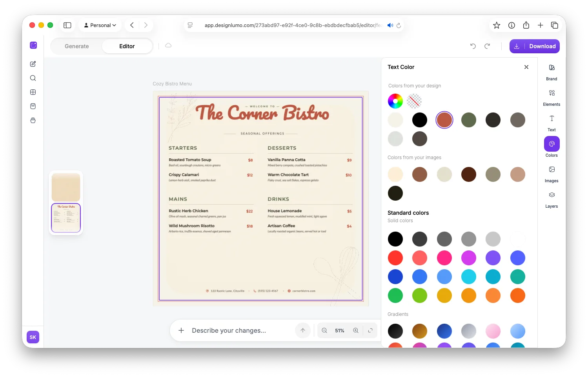Click the Download button
Screen dimensions: 588x377
click(535, 46)
